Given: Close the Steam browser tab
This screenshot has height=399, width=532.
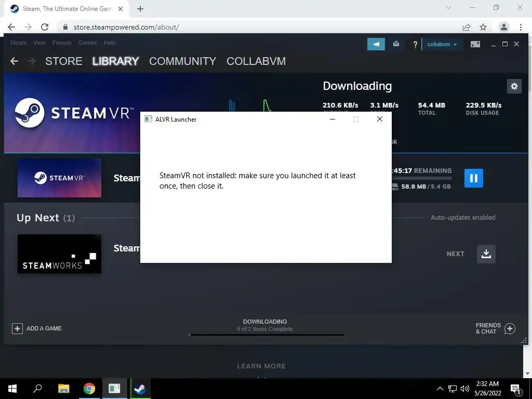Looking at the screenshot, I should point(121,9).
